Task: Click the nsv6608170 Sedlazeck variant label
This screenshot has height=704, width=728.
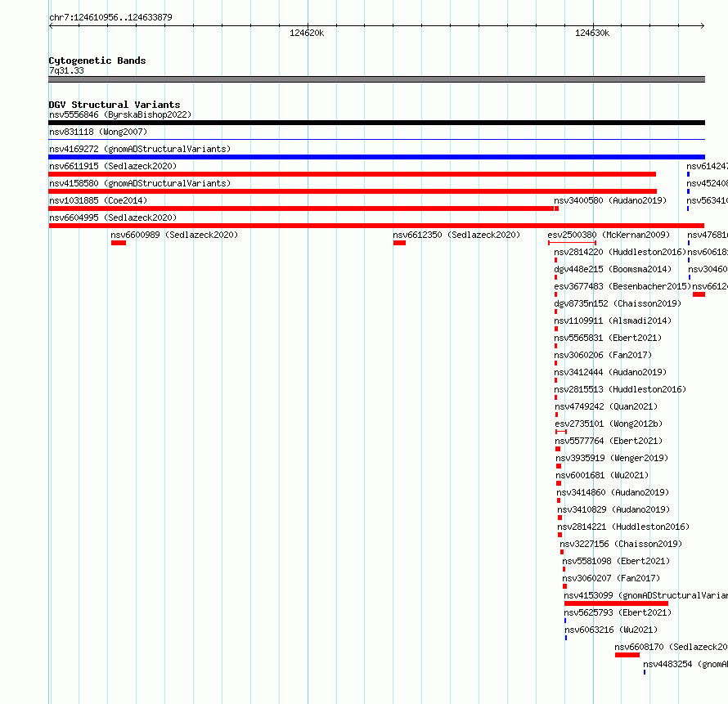Action: click(x=671, y=647)
